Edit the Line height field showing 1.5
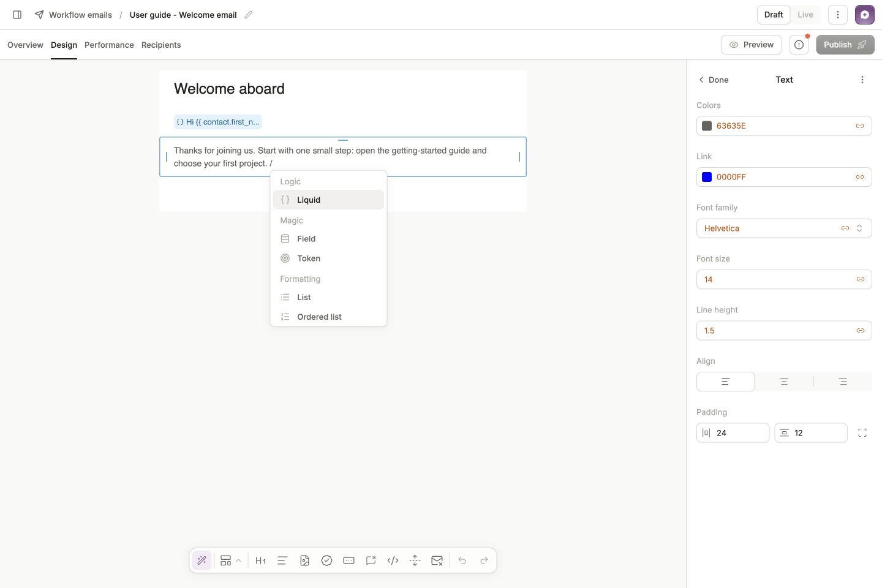Image resolution: width=882 pixels, height=588 pixels. coord(784,331)
